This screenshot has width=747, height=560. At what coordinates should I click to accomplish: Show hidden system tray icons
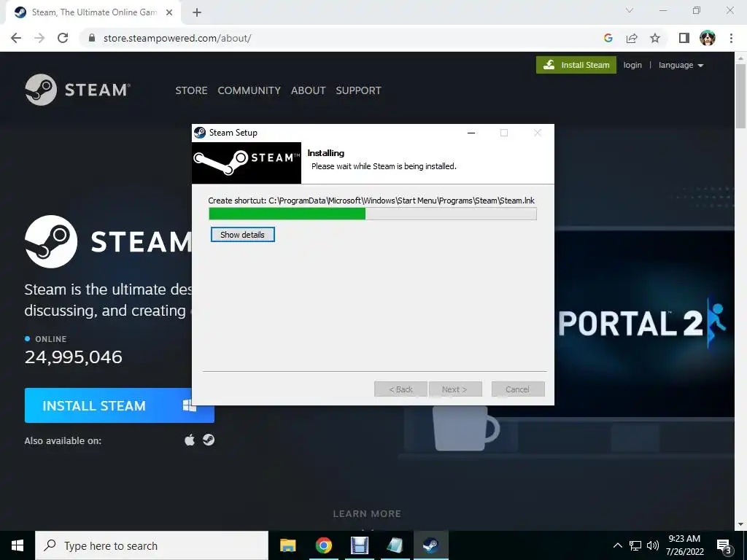pos(617,545)
